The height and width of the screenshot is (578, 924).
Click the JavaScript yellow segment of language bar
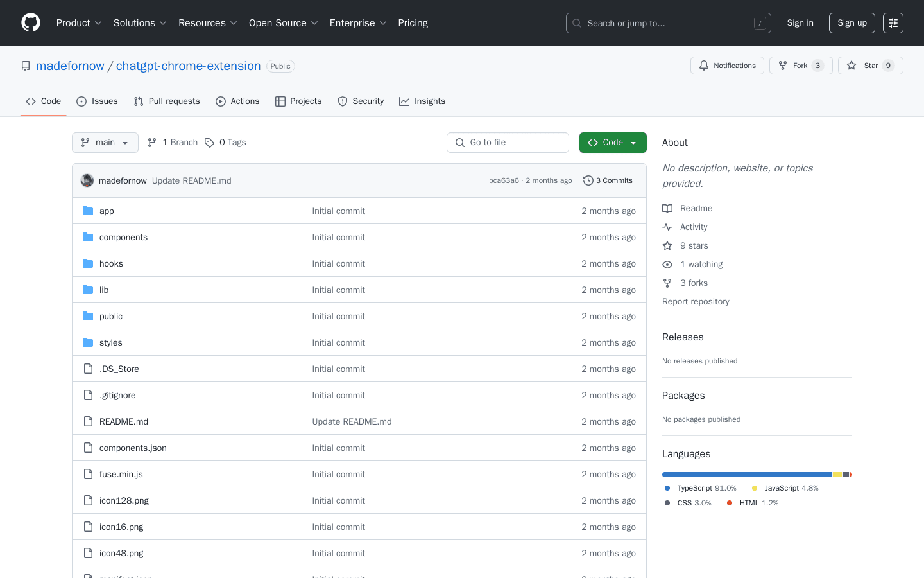pos(837,475)
